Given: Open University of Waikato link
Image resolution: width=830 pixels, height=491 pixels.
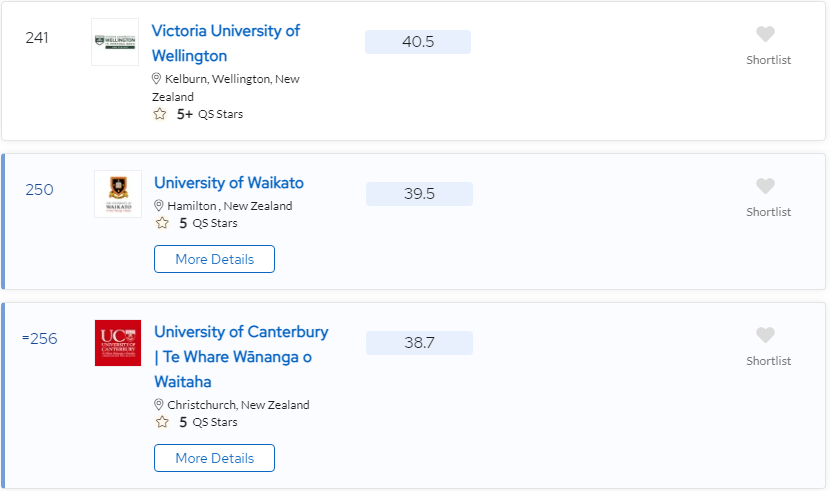Looking at the screenshot, I should (229, 183).
